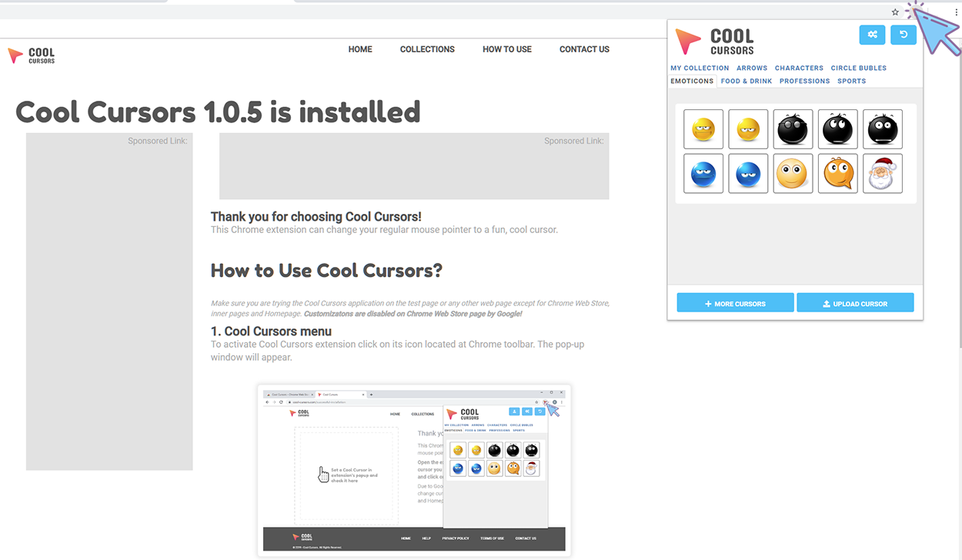Image resolution: width=962 pixels, height=560 pixels.
Task: Select the yellow grinning emoticon cursor showing teeth
Action: (703, 129)
